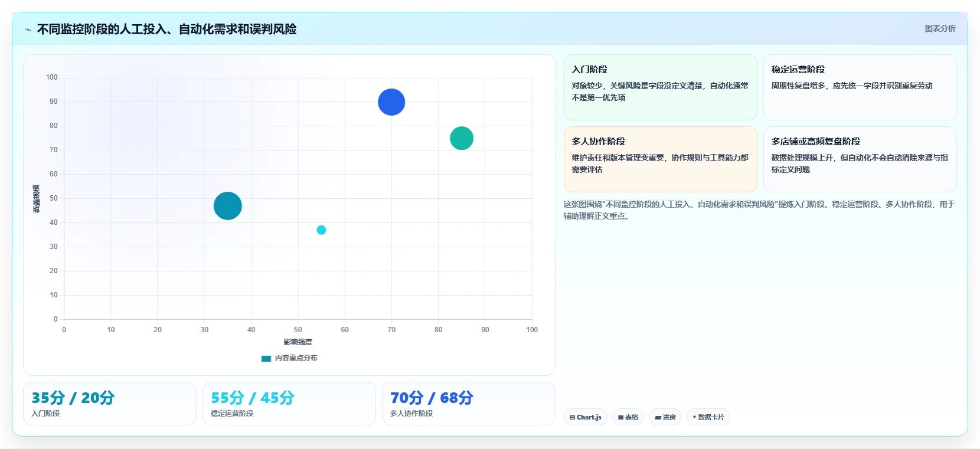Click the chart title 不同监控阶段的人工投入
Viewport: 980px width, 449px height.
pos(167,29)
